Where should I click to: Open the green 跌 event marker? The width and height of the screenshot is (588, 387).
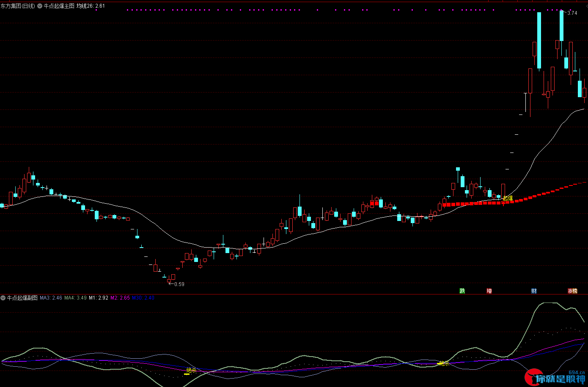point(462,291)
